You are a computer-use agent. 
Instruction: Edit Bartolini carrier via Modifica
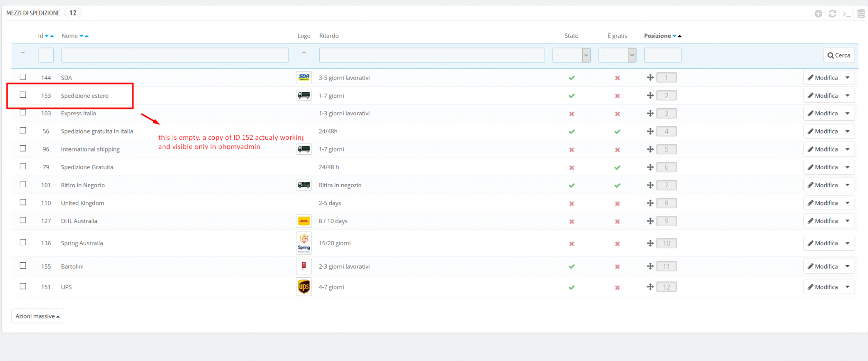(x=823, y=266)
